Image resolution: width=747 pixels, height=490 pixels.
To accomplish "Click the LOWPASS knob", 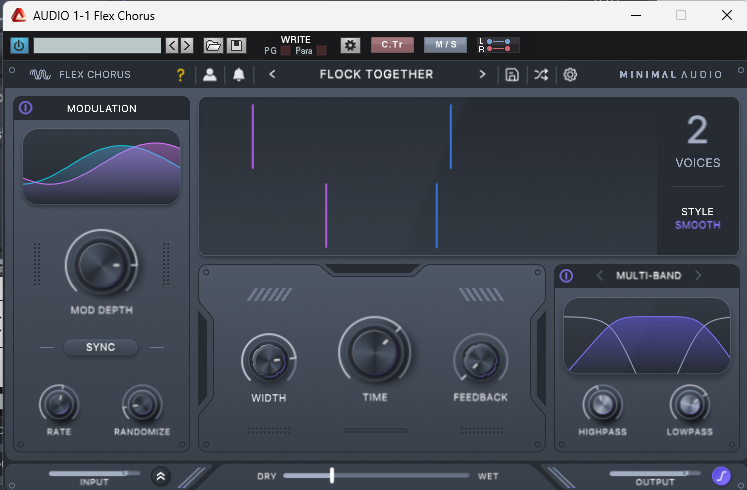I will click(689, 405).
